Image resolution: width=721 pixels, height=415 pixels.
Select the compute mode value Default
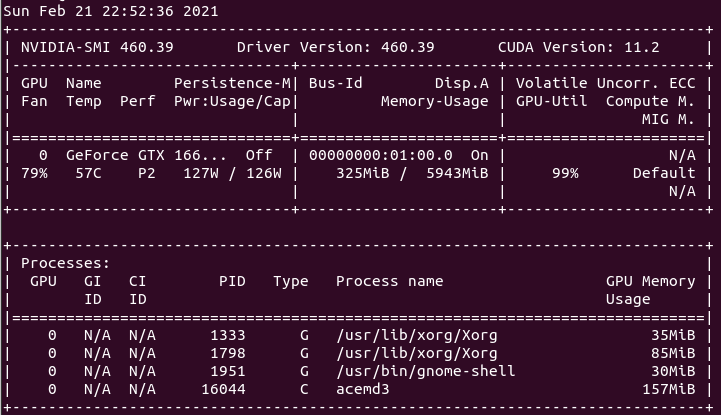664,173
